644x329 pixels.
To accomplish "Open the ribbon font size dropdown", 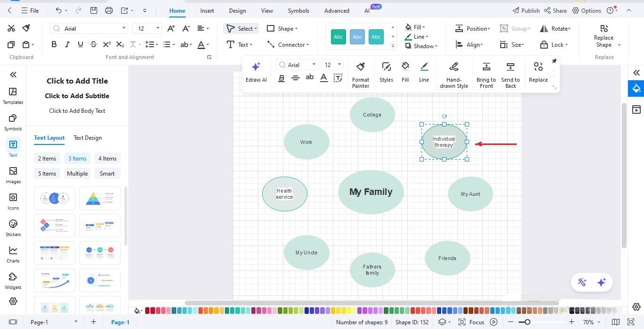I will 157,28.
